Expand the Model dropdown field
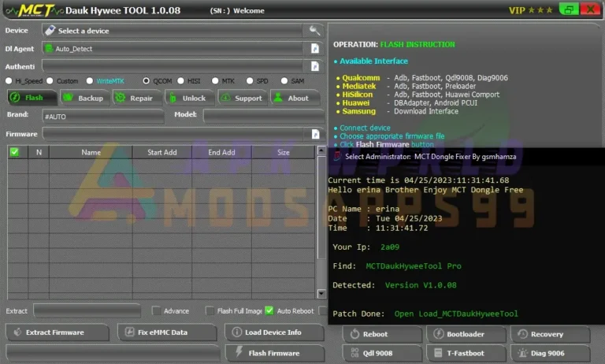This screenshot has height=364, width=605. point(258,116)
